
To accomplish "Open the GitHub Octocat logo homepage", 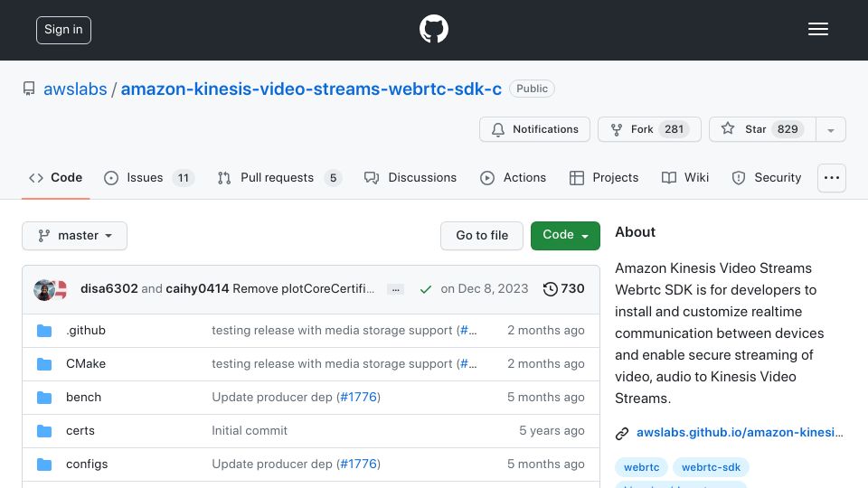I will pos(433,29).
